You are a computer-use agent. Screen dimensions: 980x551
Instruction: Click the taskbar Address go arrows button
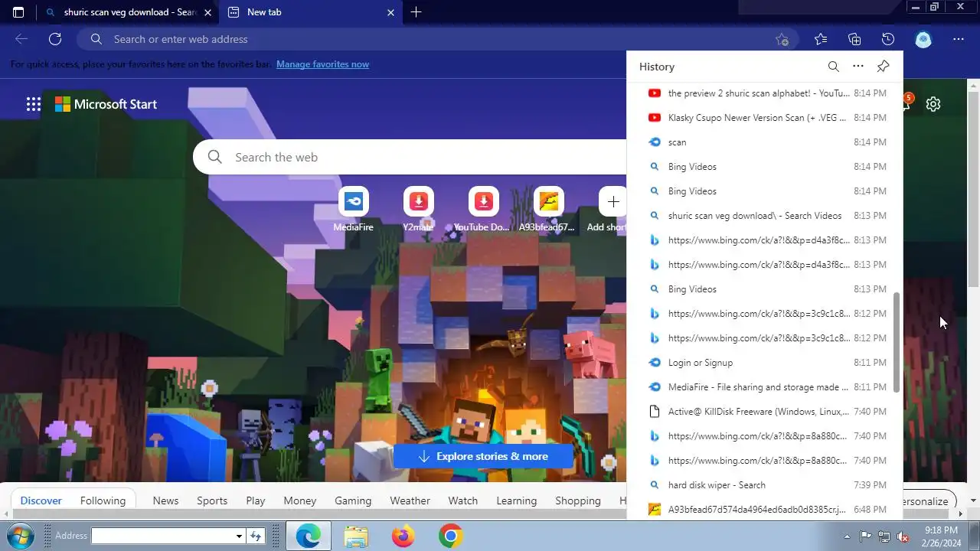pyautogui.click(x=256, y=536)
